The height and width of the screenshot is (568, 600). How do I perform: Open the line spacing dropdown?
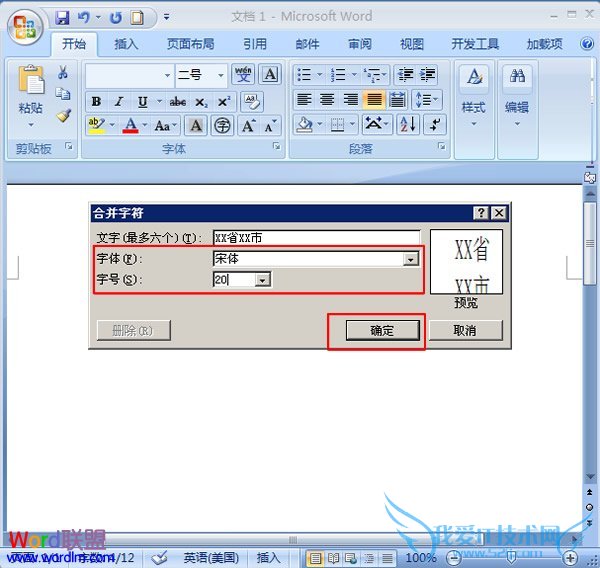[x=427, y=100]
